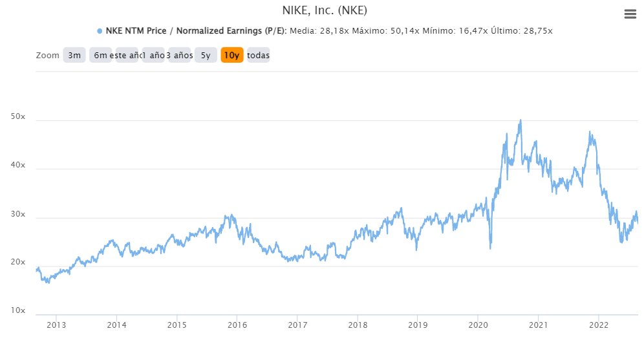Screen dimensions: 644x344
Task: Click the 40x y-axis label
Action: (x=18, y=165)
